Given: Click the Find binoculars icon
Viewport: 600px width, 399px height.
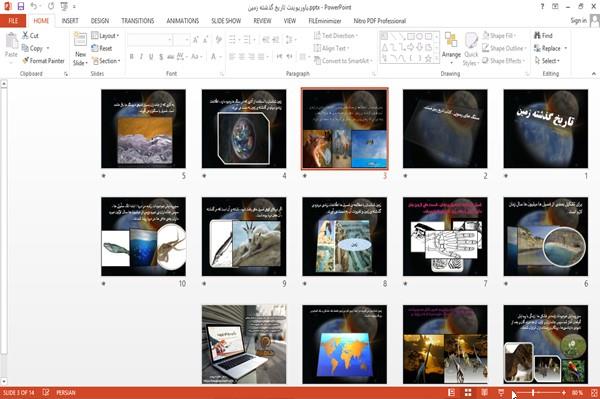Looking at the screenshot, I should 537,35.
